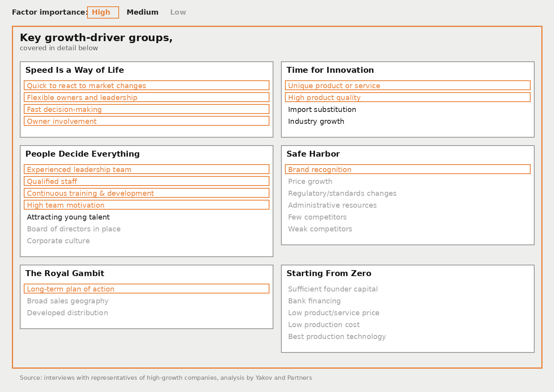Click the 'People Decide Everything' heading
The width and height of the screenshot is (554, 392).
pyautogui.click(x=82, y=154)
